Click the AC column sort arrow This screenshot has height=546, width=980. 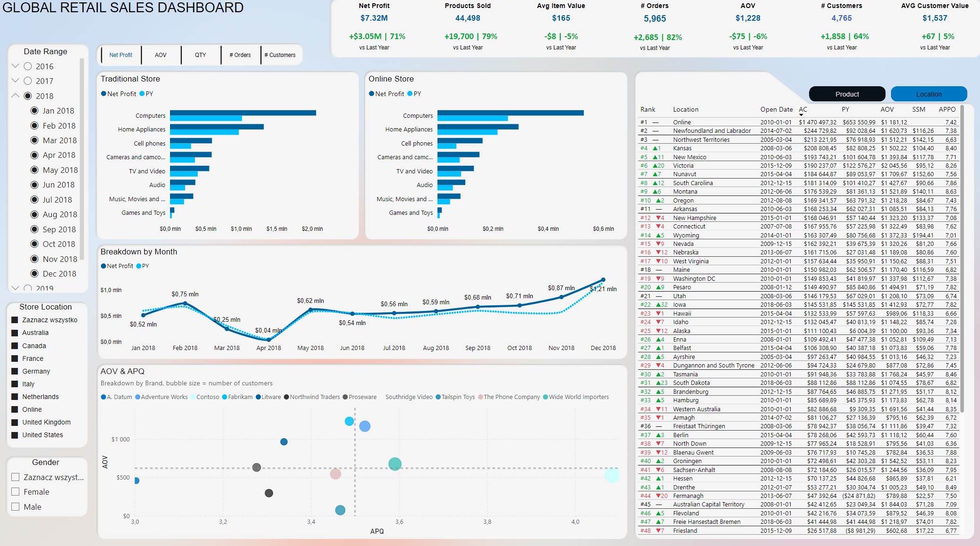coord(801,115)
